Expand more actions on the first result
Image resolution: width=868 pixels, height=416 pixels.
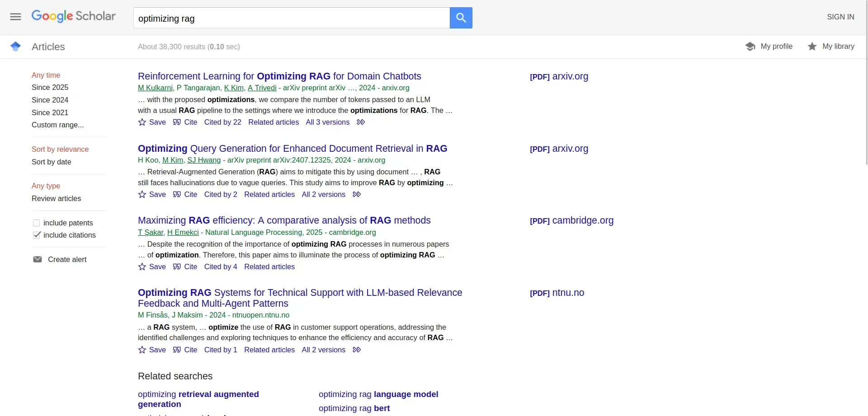pyautogui.click(x=361, y=122)
